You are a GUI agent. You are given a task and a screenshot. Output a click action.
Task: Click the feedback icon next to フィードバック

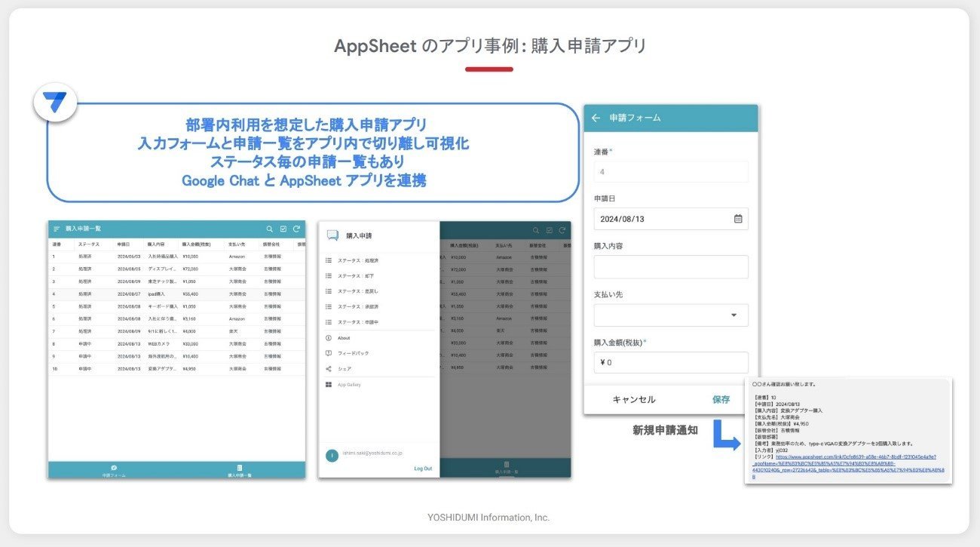[329, 353]
